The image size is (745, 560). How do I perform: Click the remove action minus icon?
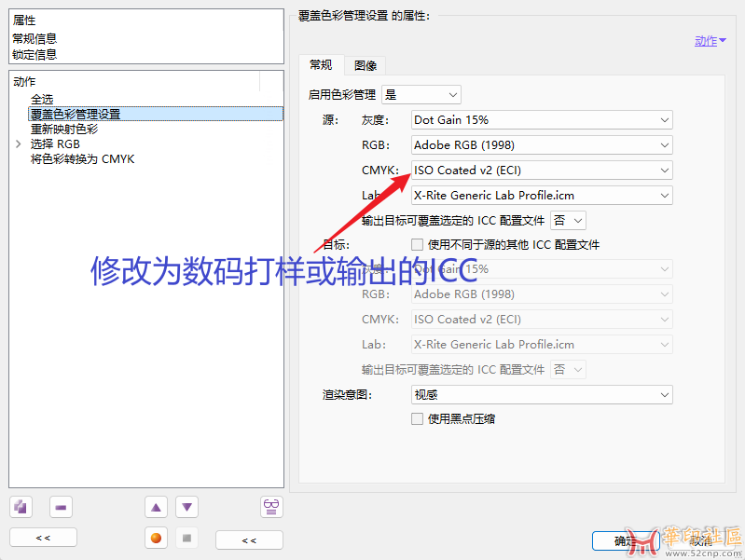coord(61,507)
